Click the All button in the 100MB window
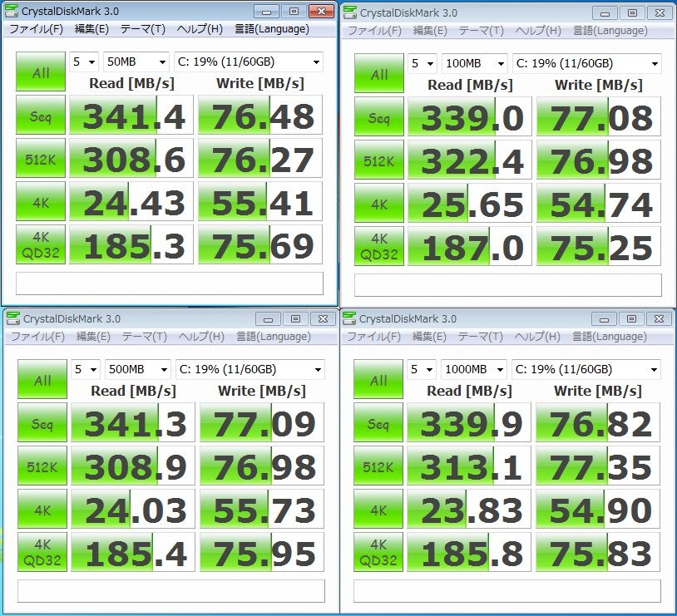Screen dimensions: 677x616 379,73
